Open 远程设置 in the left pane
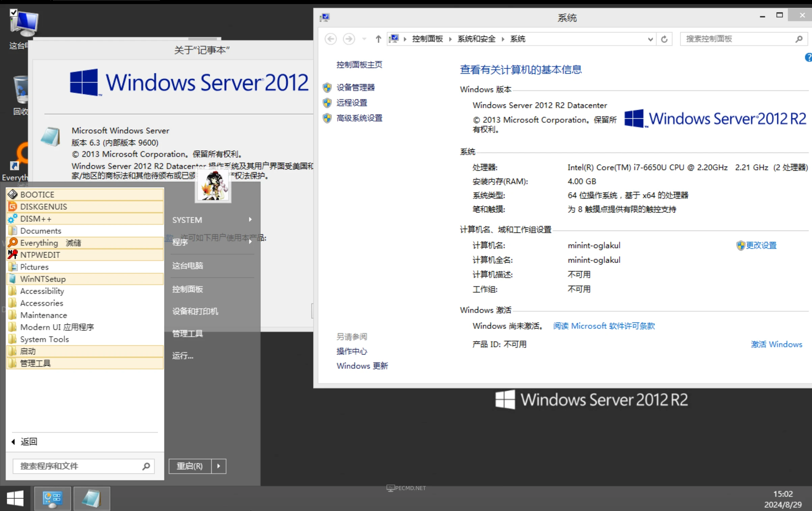 352,103
